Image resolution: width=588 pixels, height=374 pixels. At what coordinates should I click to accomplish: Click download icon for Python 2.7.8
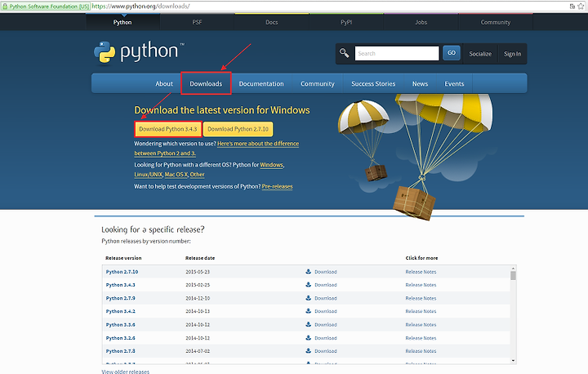tap(308, 350)
